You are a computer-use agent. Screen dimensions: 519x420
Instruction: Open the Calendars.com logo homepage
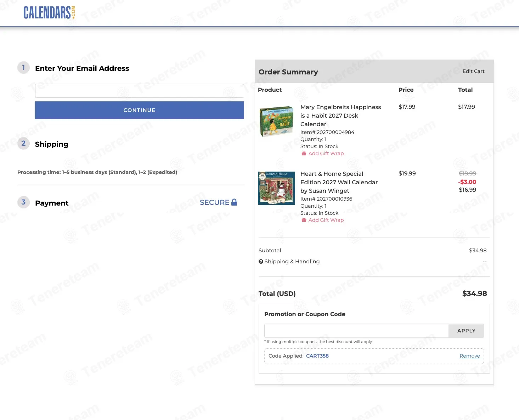(49, 13)
